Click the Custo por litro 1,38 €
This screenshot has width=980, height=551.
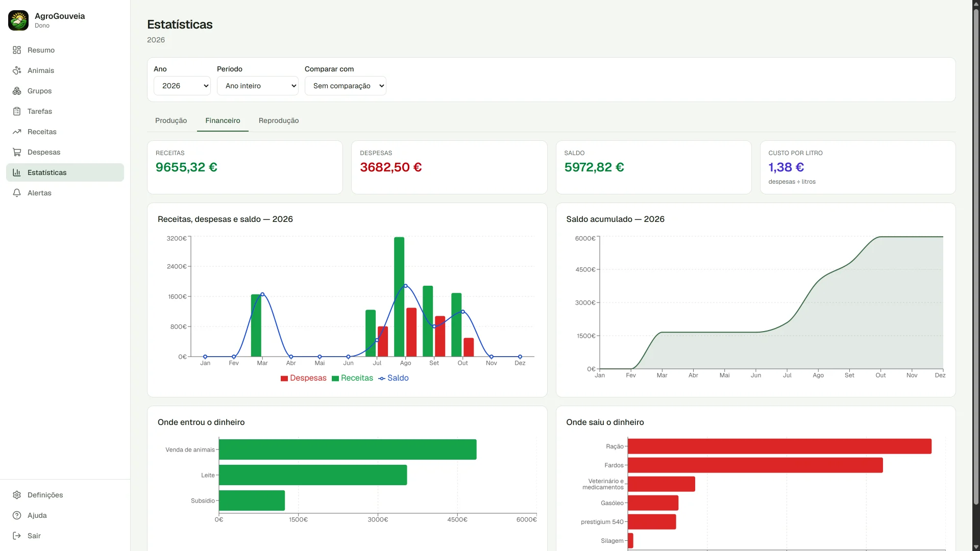pos(786,167)
